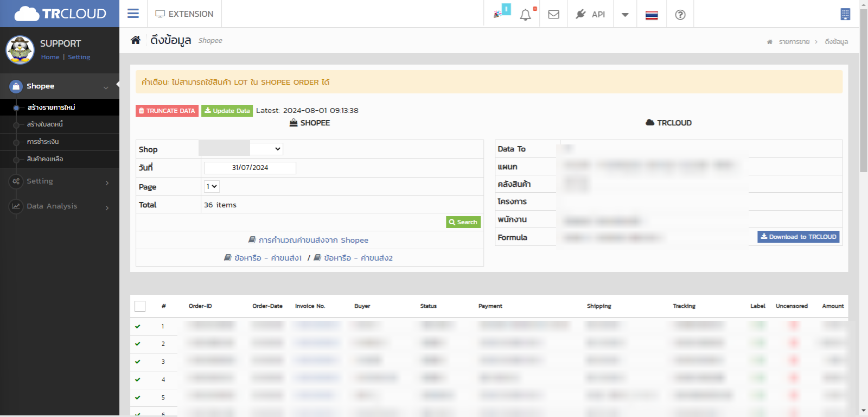This screenshot has height=417, width=868.
Task: Open the Page number dropdown
Action: point(212,187)
